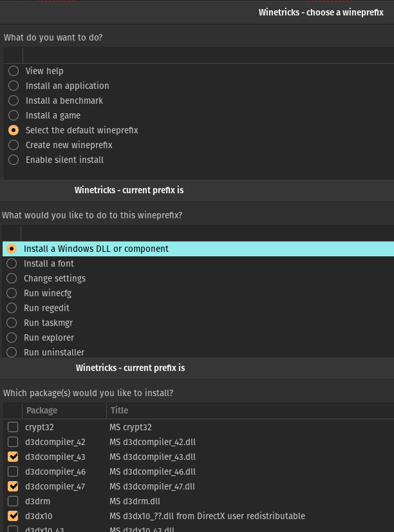Tick the d3dcompiler_46 checkbox
The width and height of the screenshot is (394, 532).
pyautogui.click(x=13, y=471)
